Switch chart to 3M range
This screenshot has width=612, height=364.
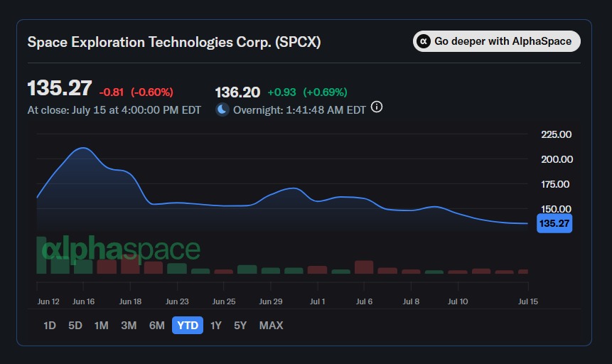tap(129, 326)
